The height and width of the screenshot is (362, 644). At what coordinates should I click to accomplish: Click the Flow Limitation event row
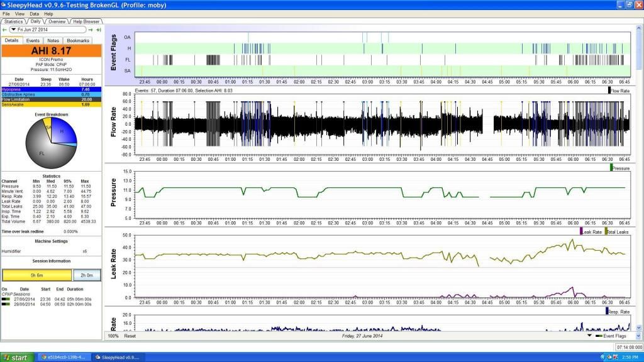pyautogui.click(x=52, y=99)
